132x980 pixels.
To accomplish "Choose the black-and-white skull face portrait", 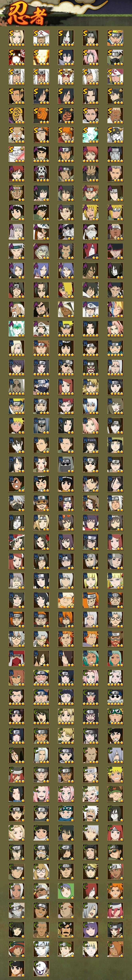I will tap(41, 174).
